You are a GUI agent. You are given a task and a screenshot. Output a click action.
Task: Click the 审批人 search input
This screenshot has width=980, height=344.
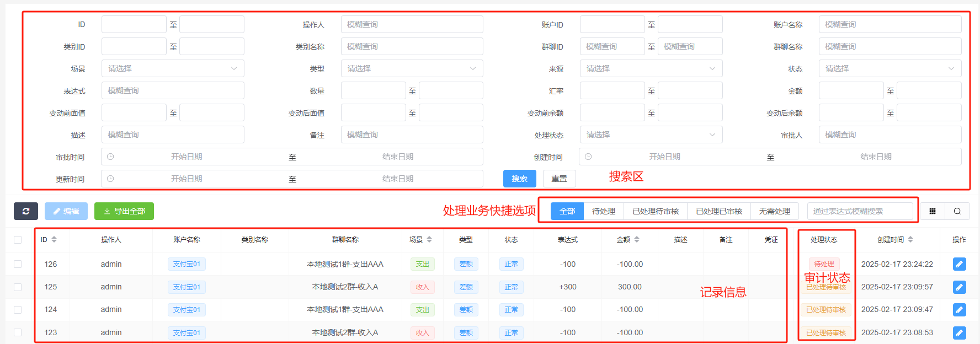coord(890,135)
